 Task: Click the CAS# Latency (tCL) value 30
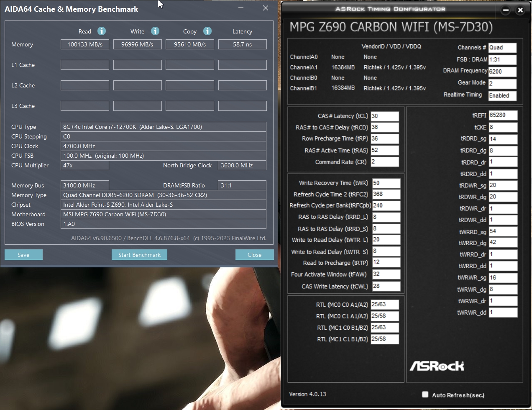click(385, 116)
